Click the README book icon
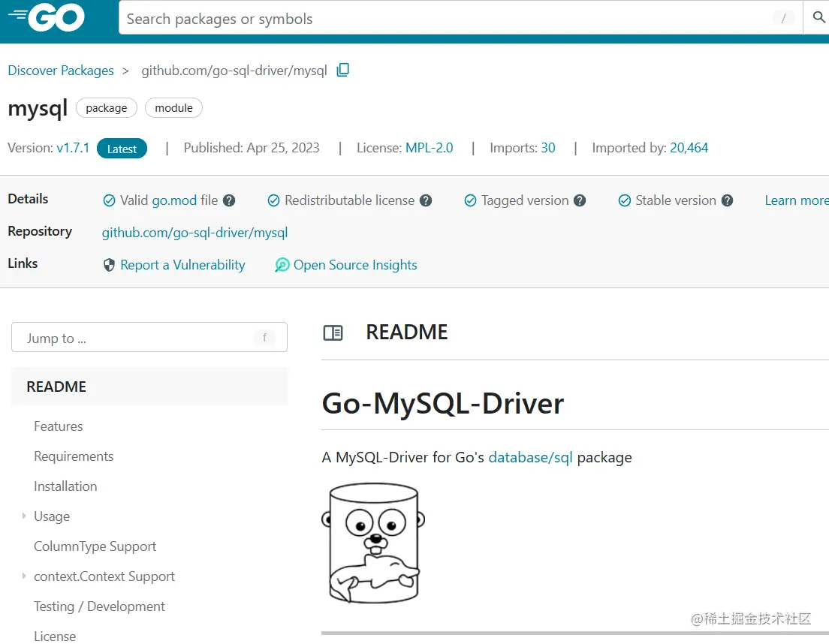This screenshot has height=644, width=829. 333,333
